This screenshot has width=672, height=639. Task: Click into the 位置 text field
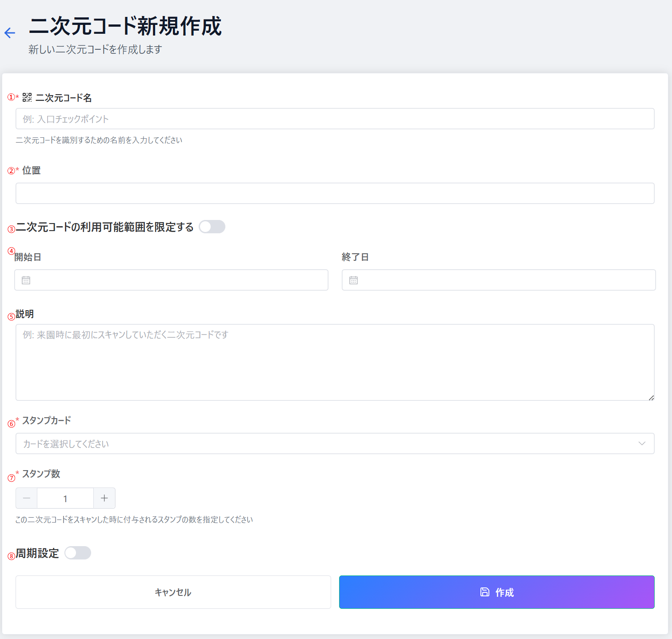(x=335, y=193)
